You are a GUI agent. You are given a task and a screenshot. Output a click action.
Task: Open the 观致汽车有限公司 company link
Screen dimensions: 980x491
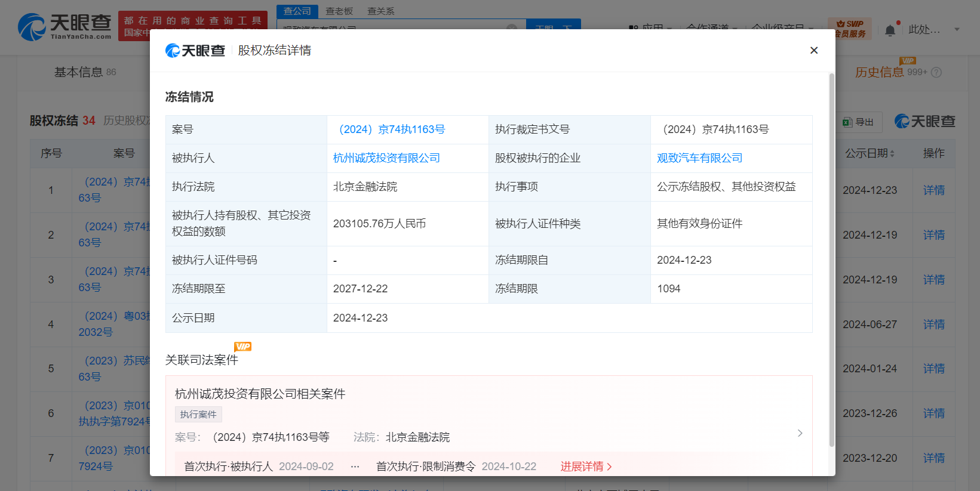point(699,158)
